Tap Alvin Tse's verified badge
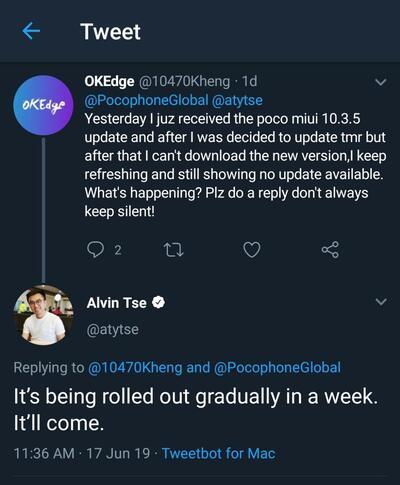Image resolution: width=400 pixels, height=485 pixels. [159, 303]
